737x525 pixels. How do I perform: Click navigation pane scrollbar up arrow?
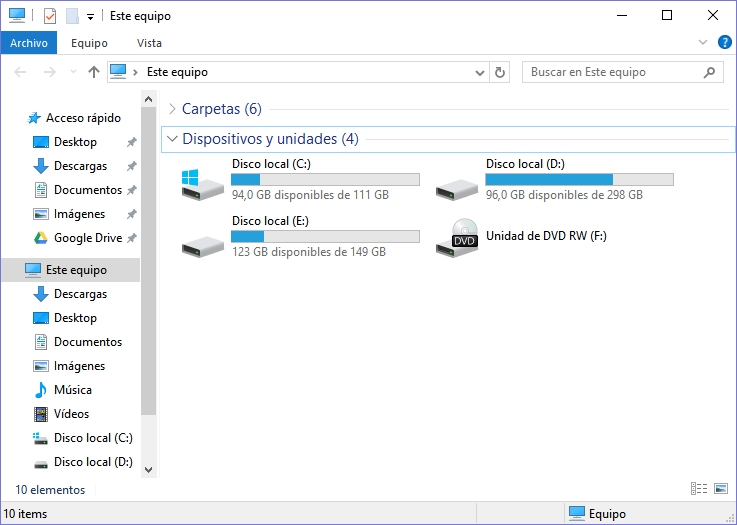[x=149, y=99]
